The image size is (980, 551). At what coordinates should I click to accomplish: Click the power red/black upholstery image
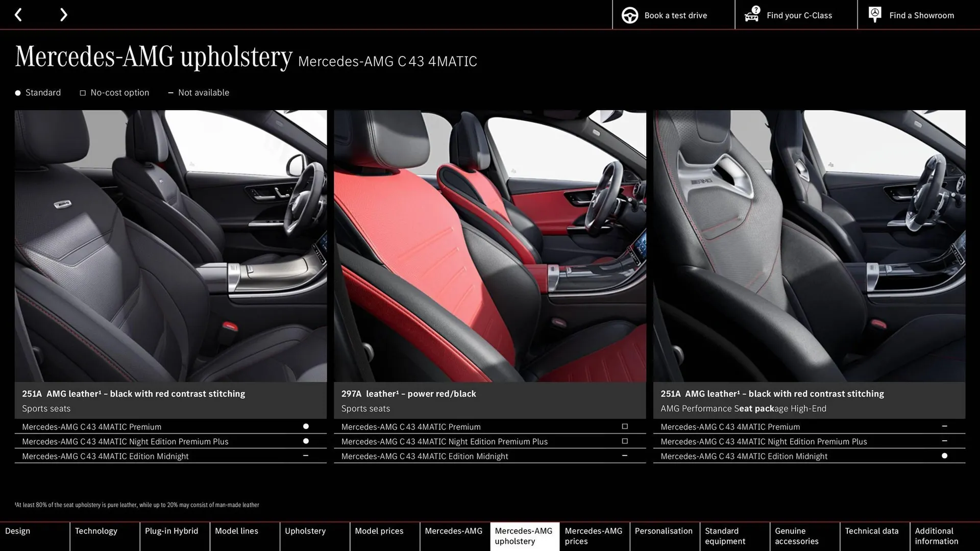489,245
